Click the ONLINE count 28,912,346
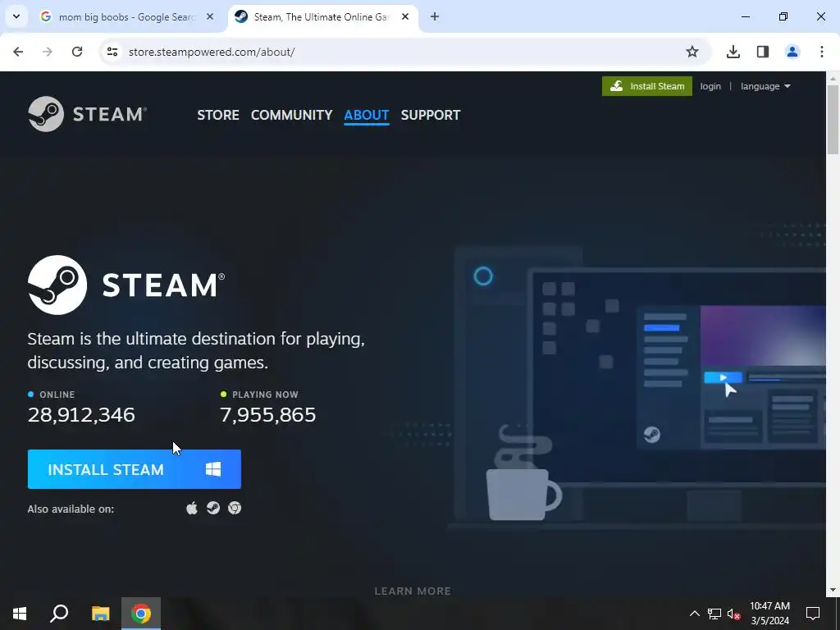840x630 pixels. click(x=81, y=414)
